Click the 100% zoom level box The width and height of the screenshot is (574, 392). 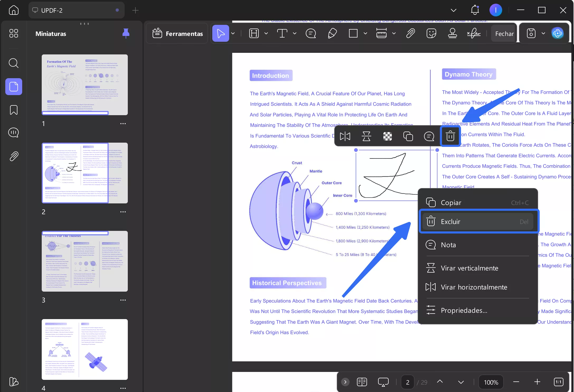click(491, 382)
